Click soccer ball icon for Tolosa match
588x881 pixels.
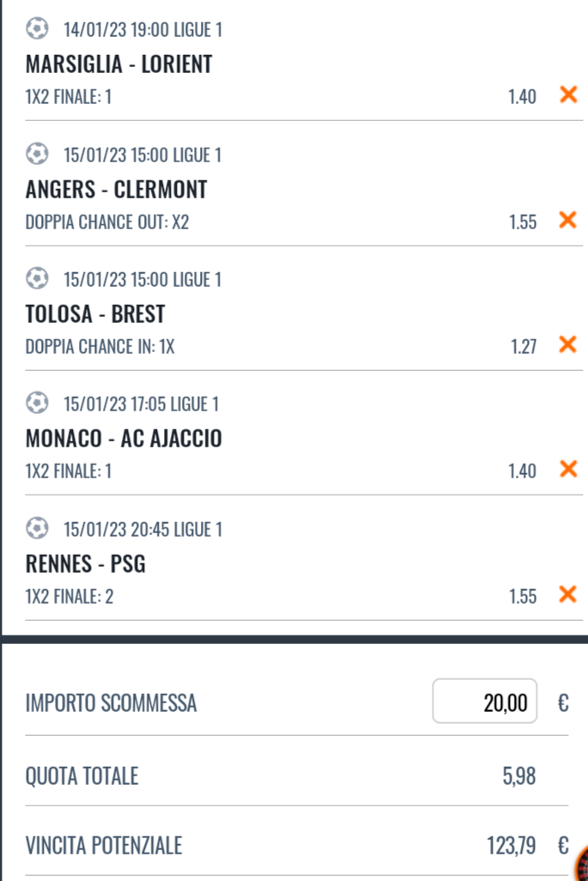(37, 279)
